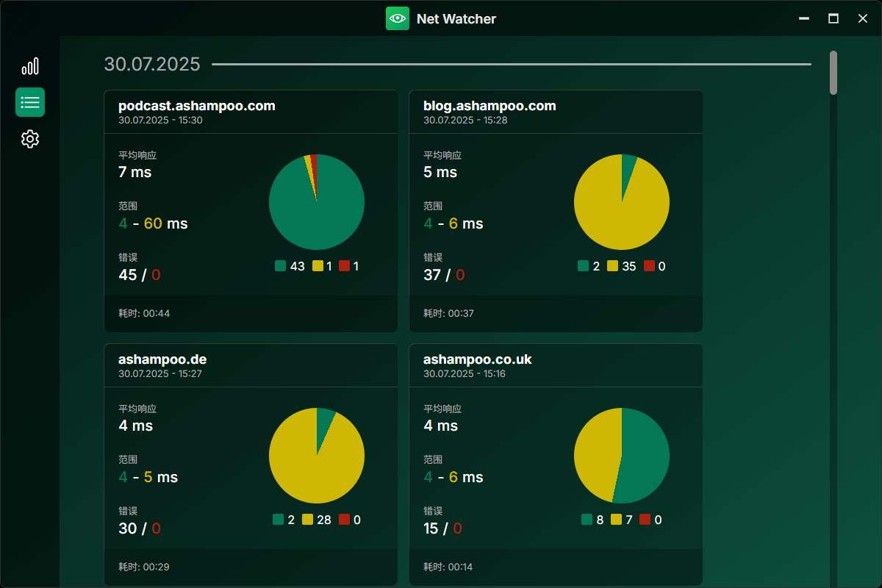Click the green legend swatch under ashampoo.co.uk chart

tap(586, 519)
